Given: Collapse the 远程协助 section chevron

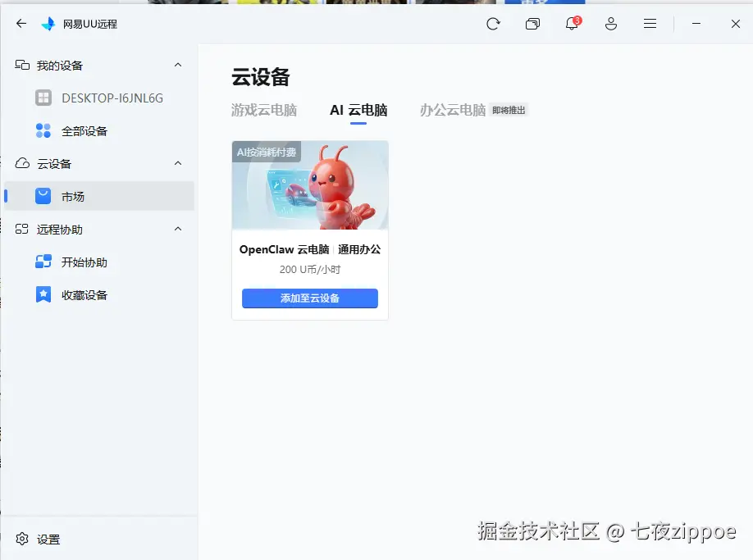Looking at the screenshot, I should pyautogui.click(x=178, y=229).
